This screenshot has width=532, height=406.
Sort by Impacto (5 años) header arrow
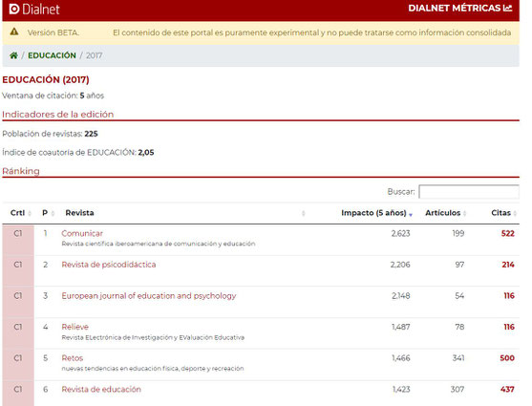click(411, 214)
